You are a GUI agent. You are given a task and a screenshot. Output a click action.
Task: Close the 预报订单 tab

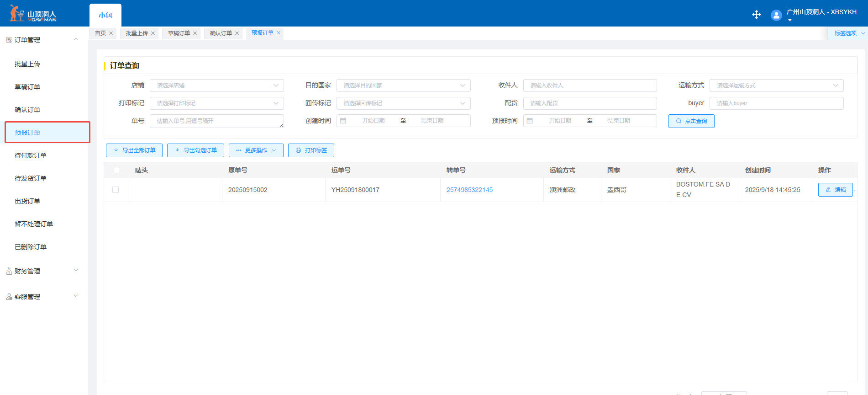click(x=279, y=33)
